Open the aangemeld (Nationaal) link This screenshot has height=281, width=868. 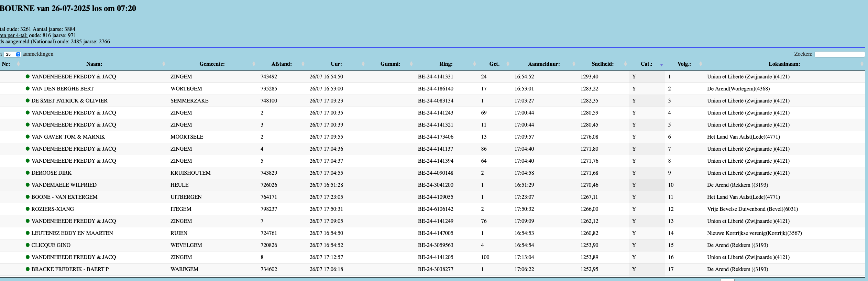tap(28, 42)
